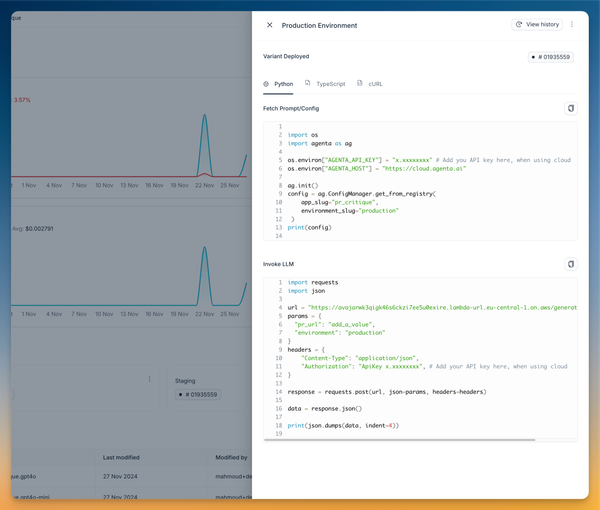Viewport: 600px width, 510px height.
Task: Switch to the cURL tab
Action: (x=370, y=84)
